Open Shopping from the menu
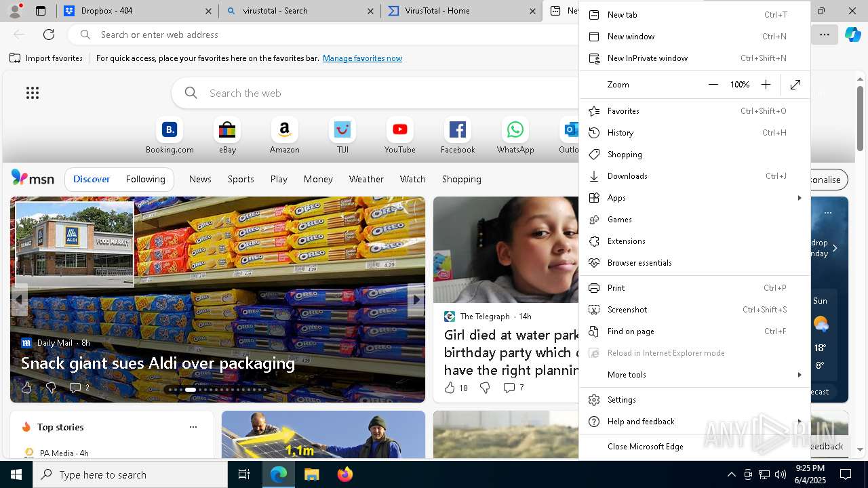 pyautogui.click(x=694, y=155)
